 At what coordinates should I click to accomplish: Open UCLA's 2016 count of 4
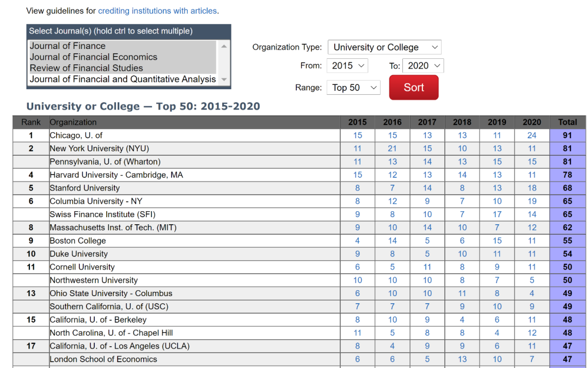pyautogui.click(x=392, y=346)
